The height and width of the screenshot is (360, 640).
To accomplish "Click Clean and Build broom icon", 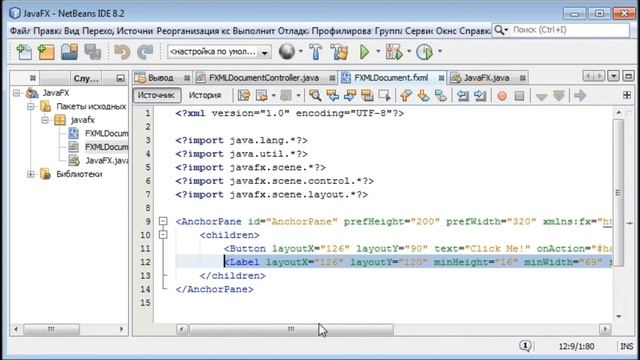I will [339, 52].
